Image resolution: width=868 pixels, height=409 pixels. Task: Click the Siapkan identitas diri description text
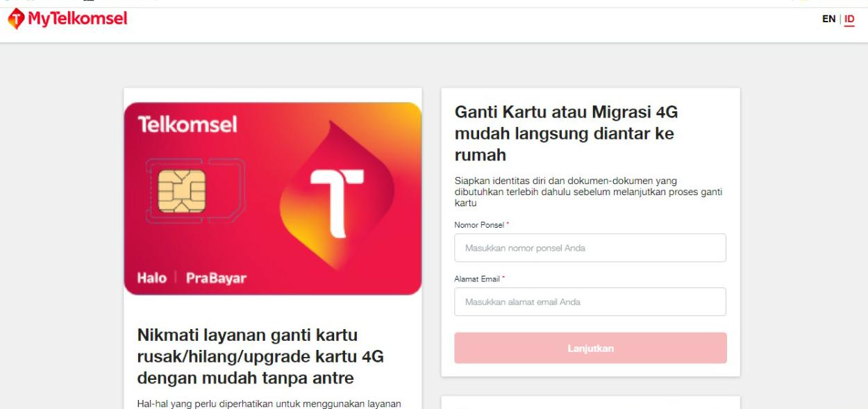coord(588,192)
